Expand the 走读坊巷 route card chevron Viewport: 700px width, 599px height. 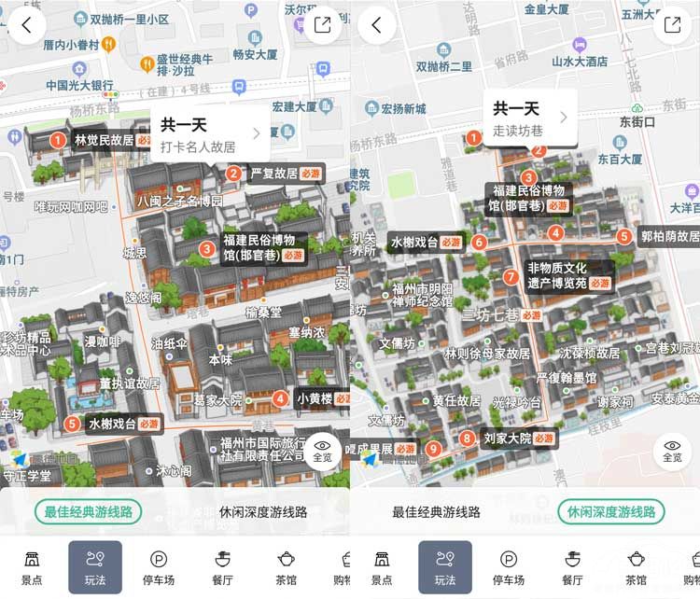[x=563, y=118]
